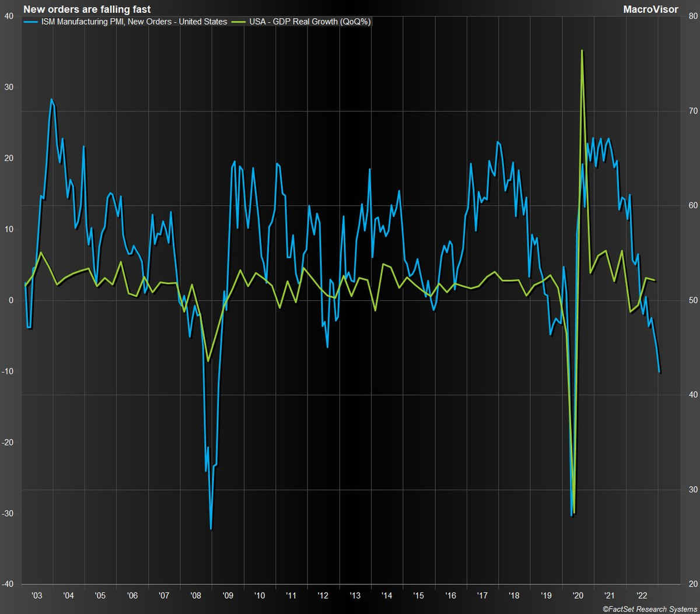Click the '13 year label on x-axis
This screenshot has width=700, height=614.
355,595
